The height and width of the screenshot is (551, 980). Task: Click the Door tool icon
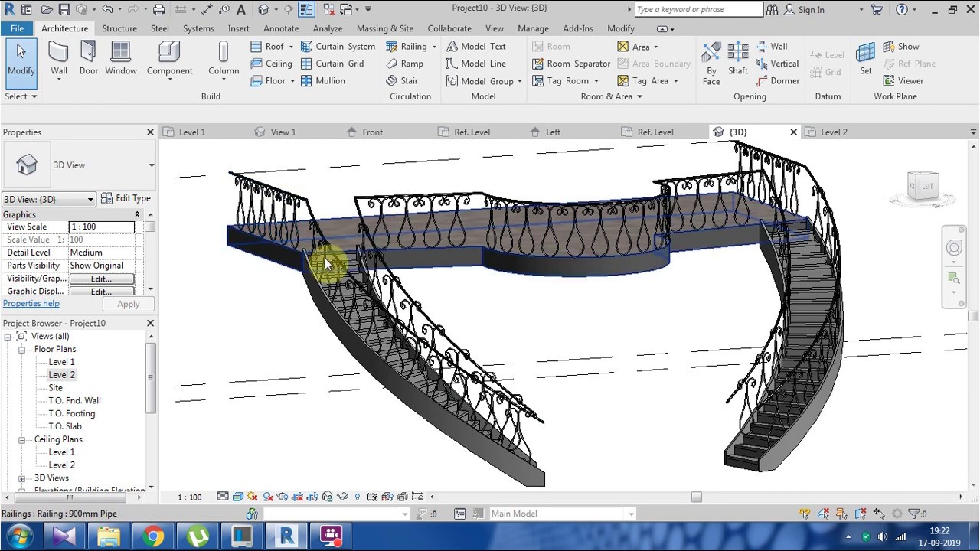[89, 59]
